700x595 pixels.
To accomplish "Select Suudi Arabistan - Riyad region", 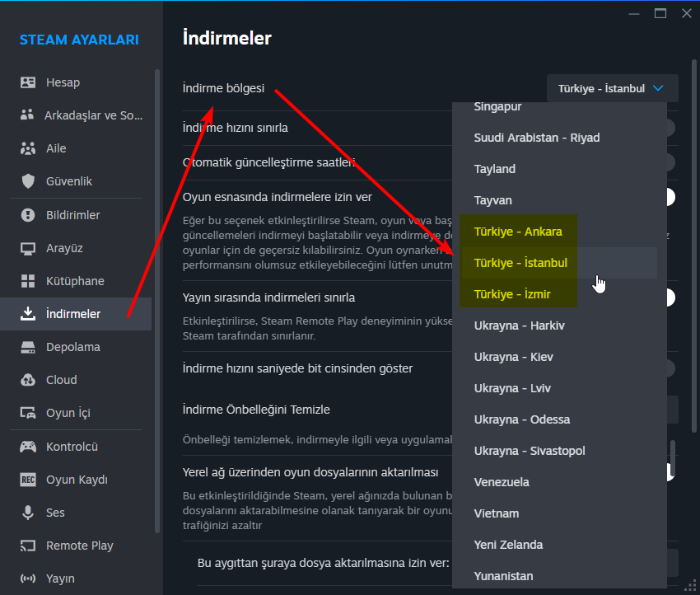I will coord(559,138).
